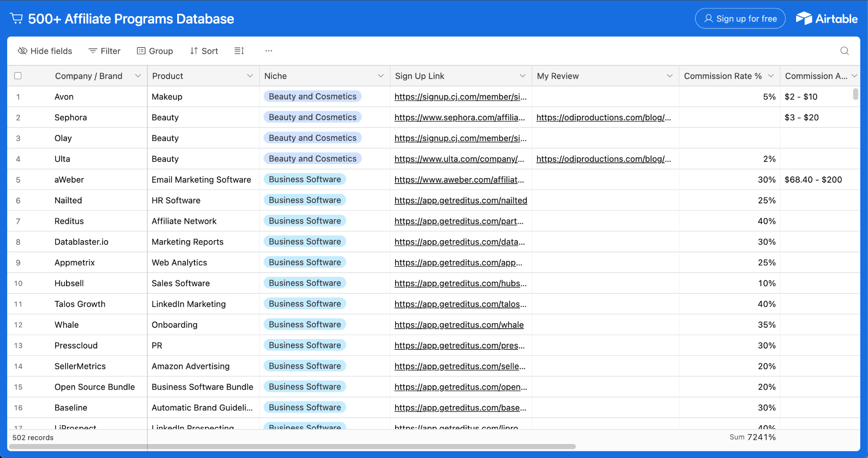Screen dimensions: 868x458
Task: Click Sign up for free button
Action: click(x=740, y=19)
